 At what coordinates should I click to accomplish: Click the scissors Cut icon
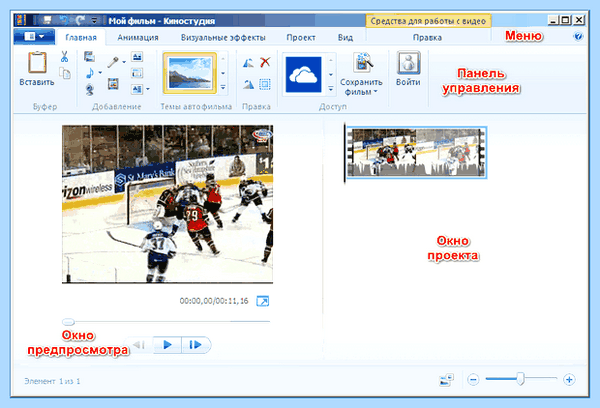[x=64, y=57]
